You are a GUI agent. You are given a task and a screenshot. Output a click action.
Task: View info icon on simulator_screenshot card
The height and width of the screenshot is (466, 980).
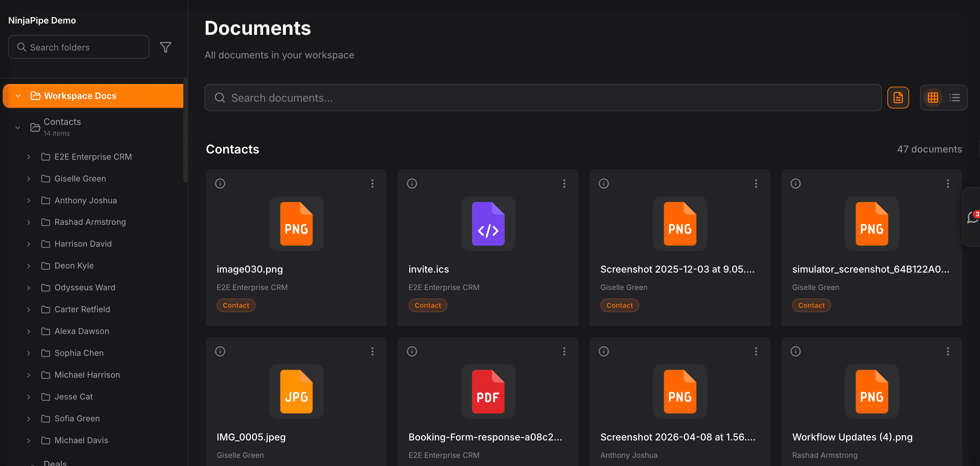[796, 184]
